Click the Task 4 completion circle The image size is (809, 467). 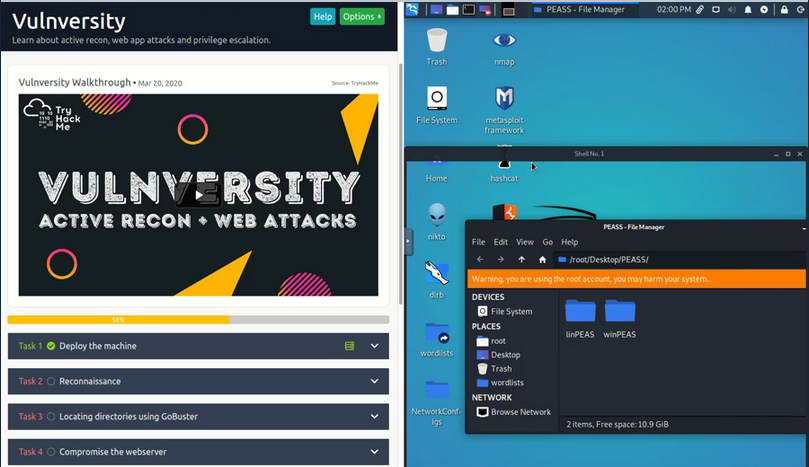point(51,452)
